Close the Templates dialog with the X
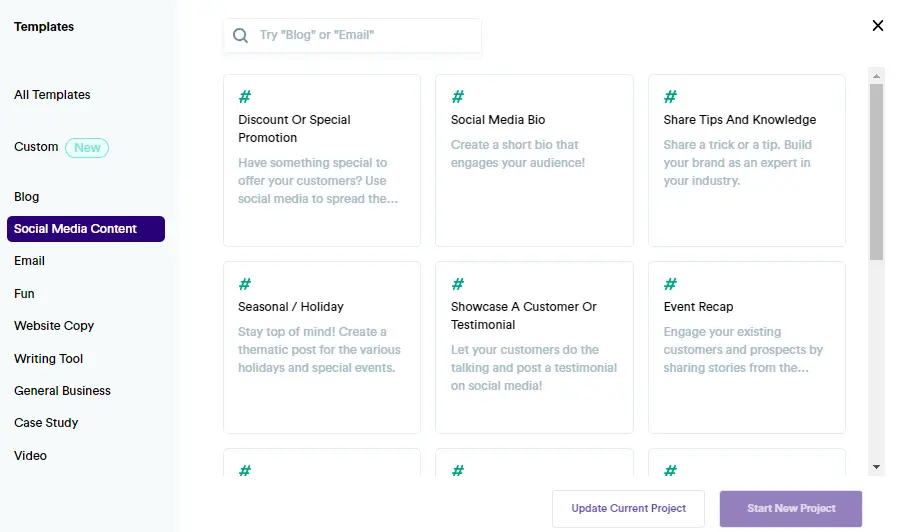The image size is (899, 532). coord(877,26)
